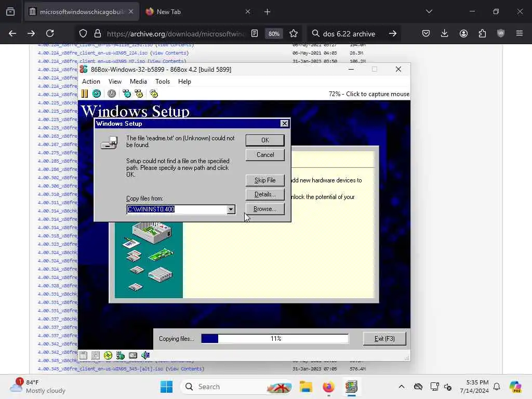Open the list all tabs chevron in Firefox
The width and height of the screenshot is (532, 399).
coord(429,12)
